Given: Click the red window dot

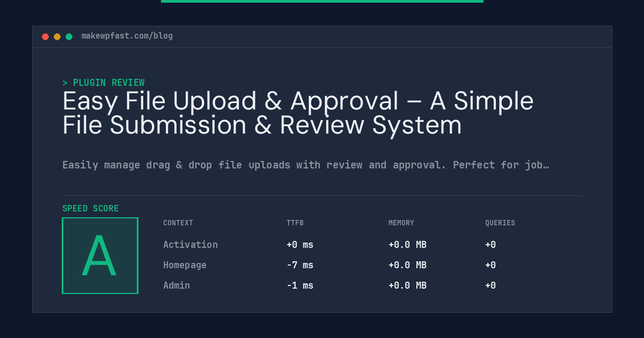Looking at the screenshot, I should (x=45, y=36).
